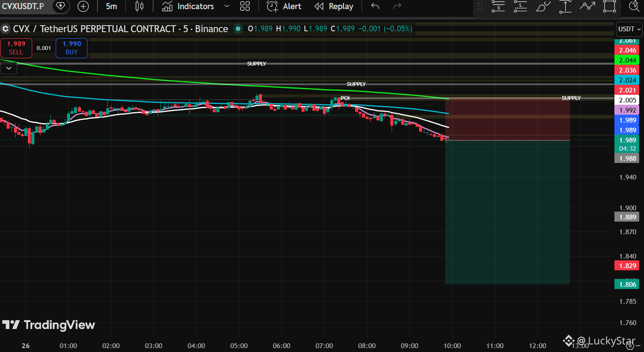
Task: Click the cyan 2.024 price label
Action: pyautogui.click(x=628, y=80)
